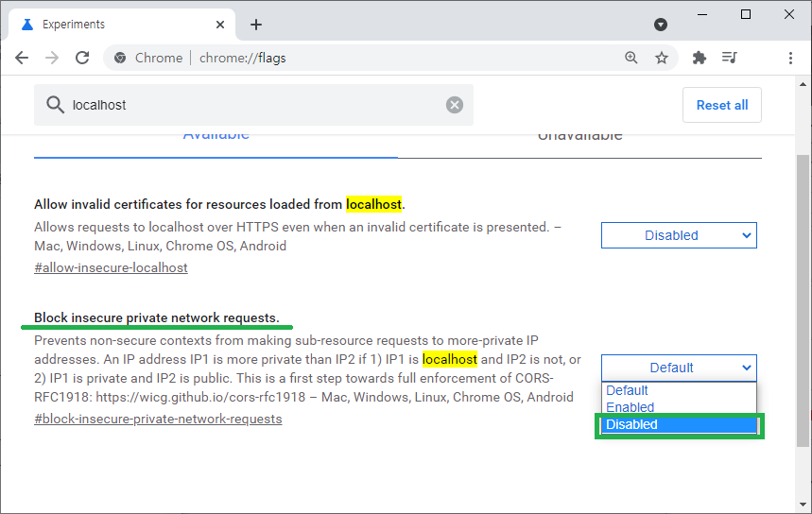Close the Experiments tab

pos(220,25)
